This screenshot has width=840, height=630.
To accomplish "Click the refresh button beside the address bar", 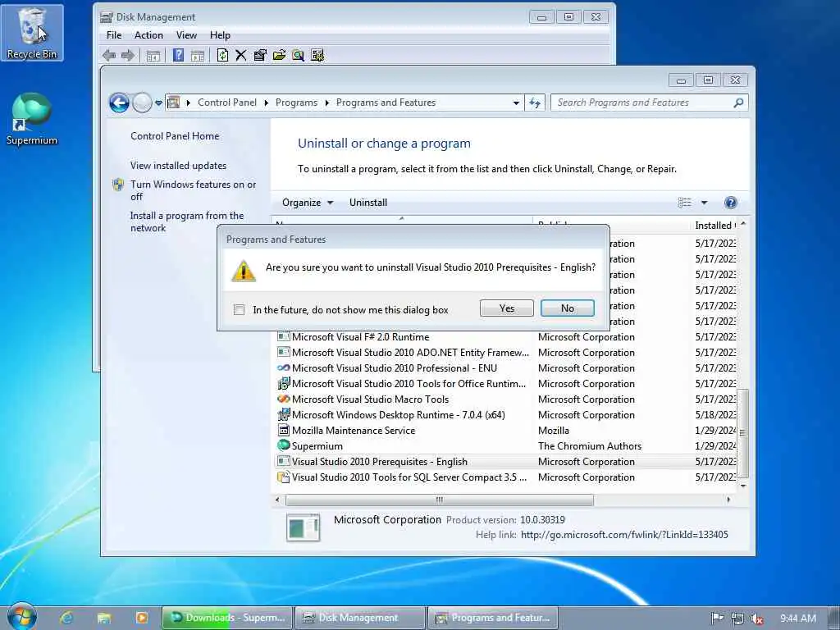I will tap(535, 103).
